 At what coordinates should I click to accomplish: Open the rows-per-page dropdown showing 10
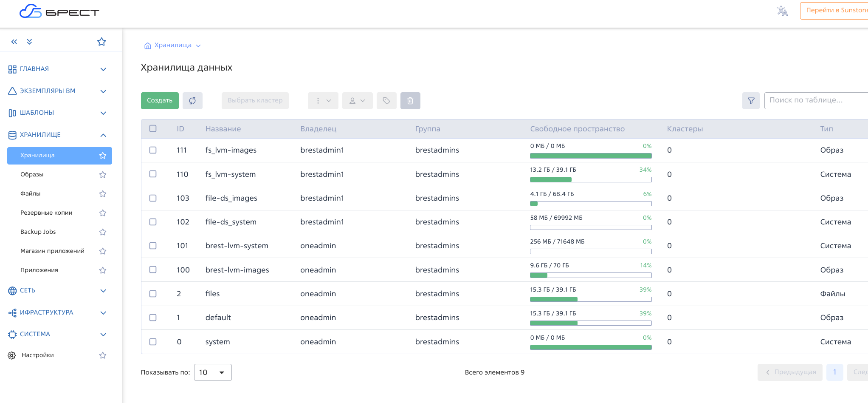[212, 372]
